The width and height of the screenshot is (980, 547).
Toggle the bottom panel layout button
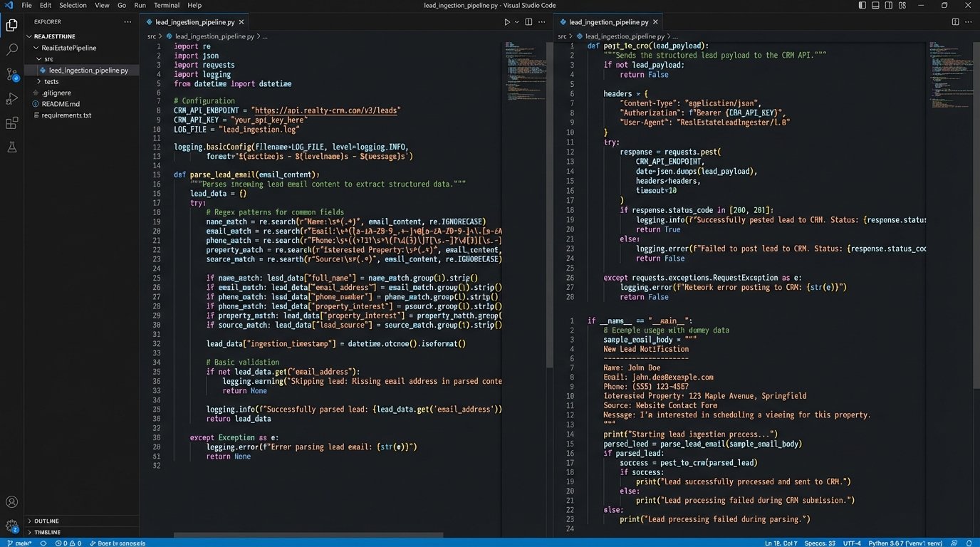tap(877, 5)
